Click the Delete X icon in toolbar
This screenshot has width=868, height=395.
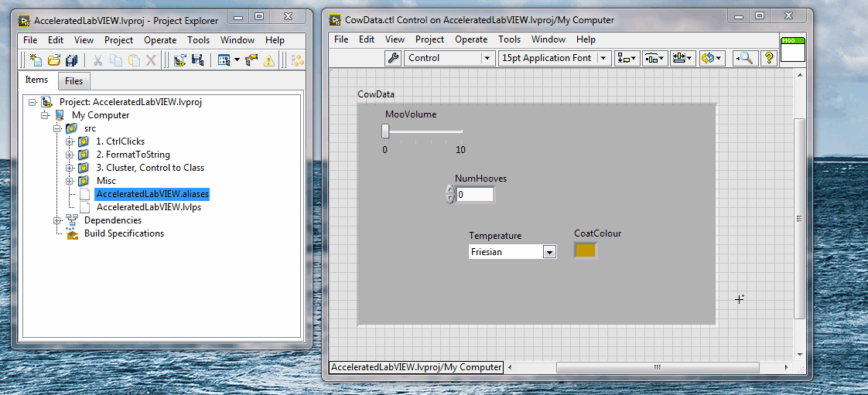point(151,60)
